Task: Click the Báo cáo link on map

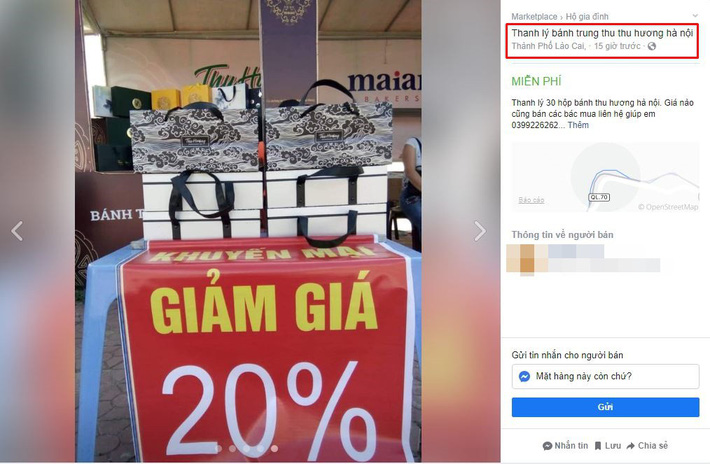Action: pos(531,200)
